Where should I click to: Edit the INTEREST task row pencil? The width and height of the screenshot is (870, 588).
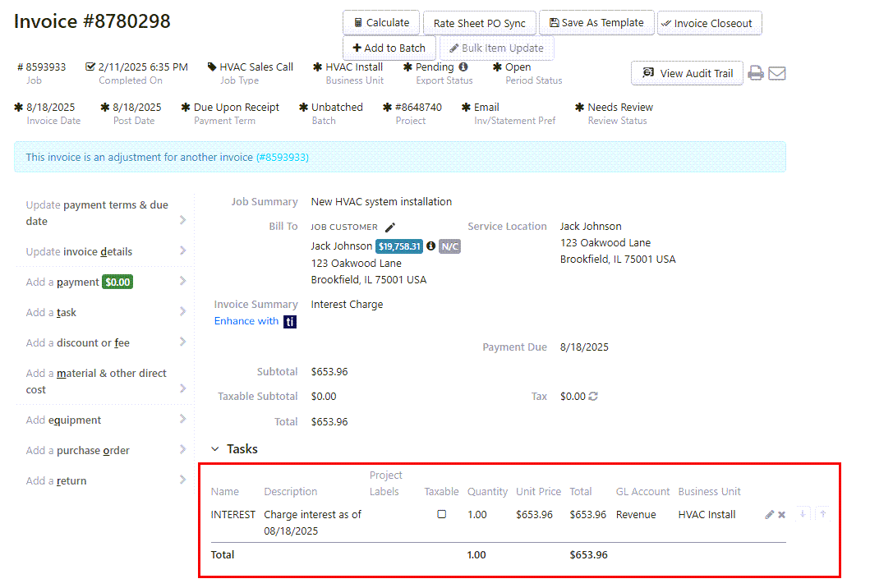pyautogui.click(x=769, y=515)
